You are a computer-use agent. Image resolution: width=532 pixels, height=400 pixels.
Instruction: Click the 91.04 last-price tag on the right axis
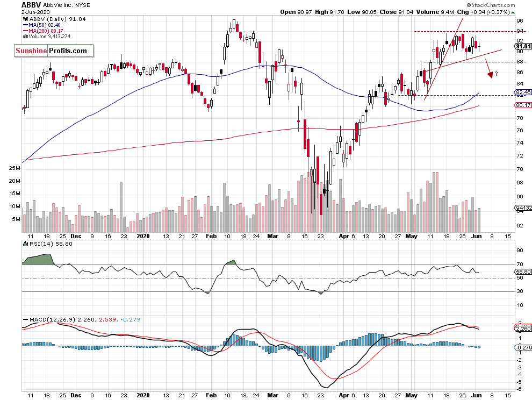click(523, 47)
